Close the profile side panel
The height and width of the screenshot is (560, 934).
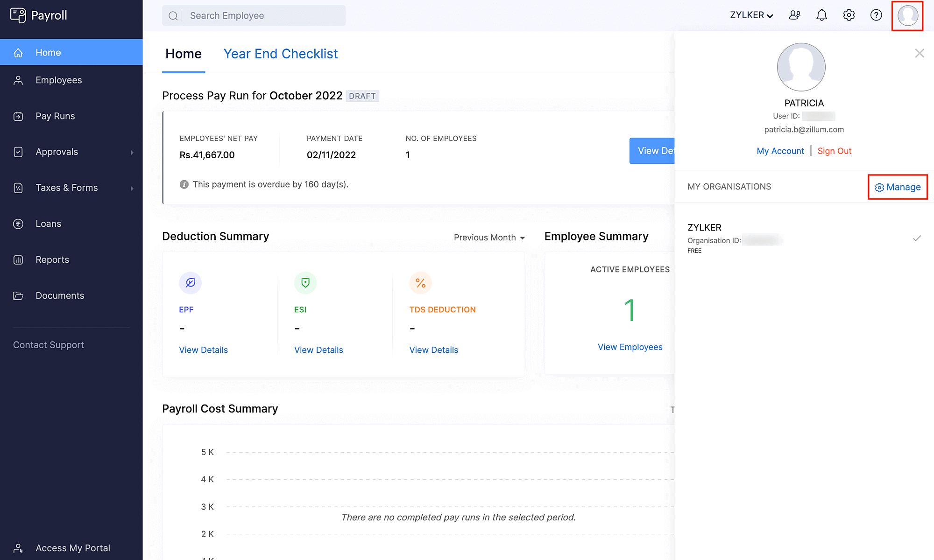(x=919, y=53)
